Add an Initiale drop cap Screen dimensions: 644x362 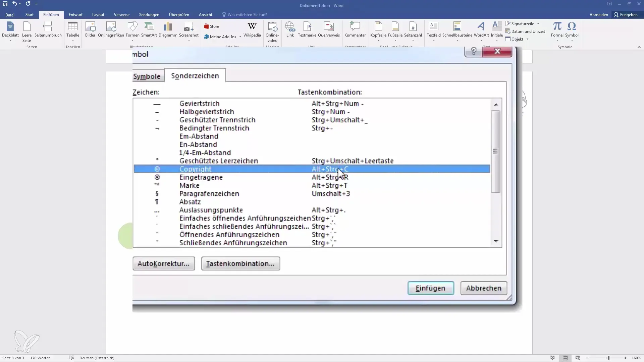click(x=497, y=31)
